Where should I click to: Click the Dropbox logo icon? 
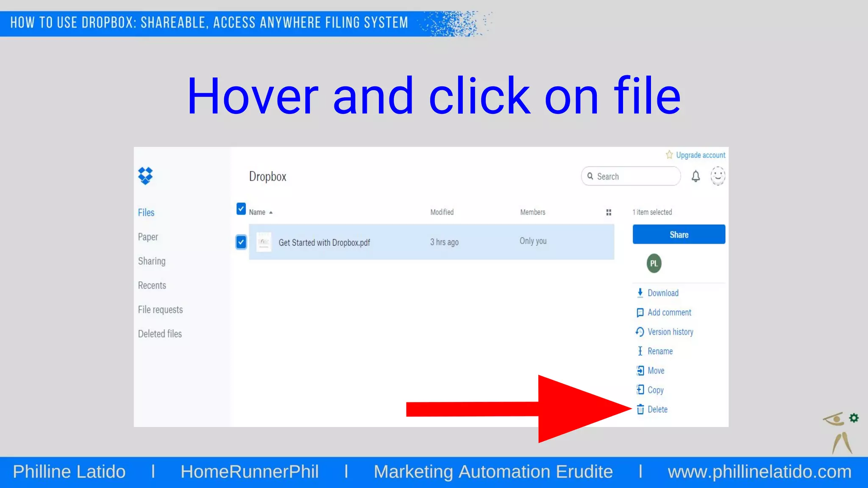(145, 176)
